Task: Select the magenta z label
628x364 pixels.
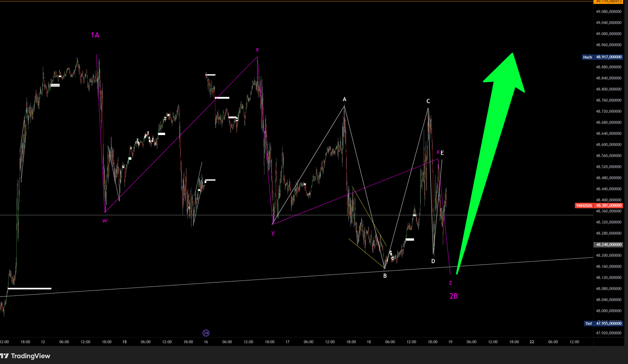Action: pos(450,283)
